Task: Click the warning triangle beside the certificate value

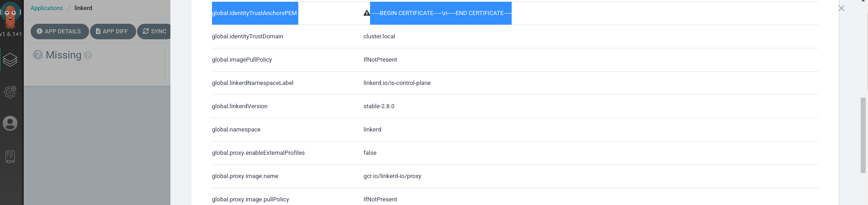Action: click(366, 13)
